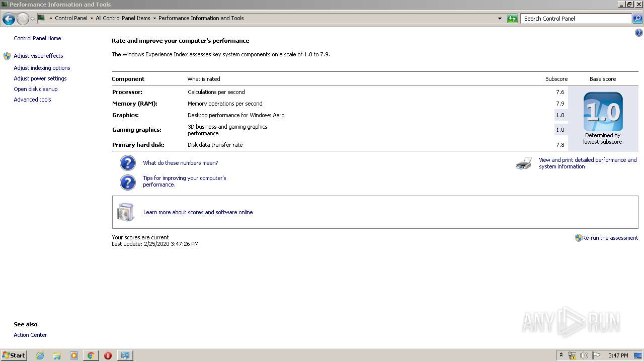Viewport: 644px width, 362px height.
Task: View and print detailed performance information
Action: pyautogui.click(x=588, y=163)
